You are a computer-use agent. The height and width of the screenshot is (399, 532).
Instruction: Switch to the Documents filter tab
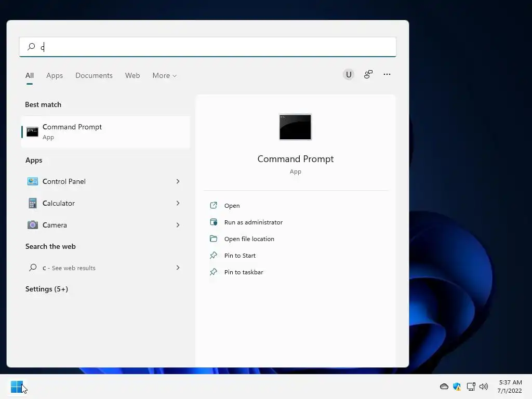click(x=94, y=75)
